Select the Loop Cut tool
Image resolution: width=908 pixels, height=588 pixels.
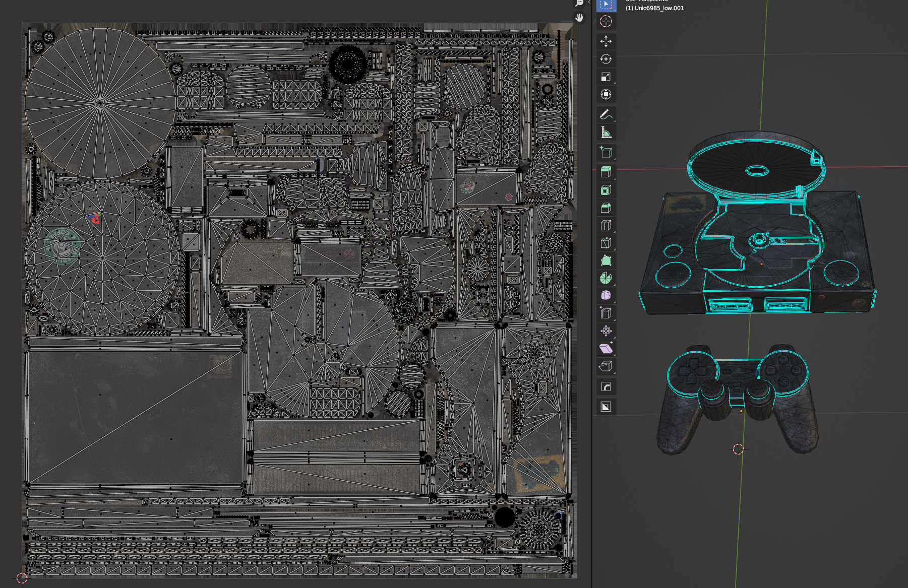[x=606, y=225]
